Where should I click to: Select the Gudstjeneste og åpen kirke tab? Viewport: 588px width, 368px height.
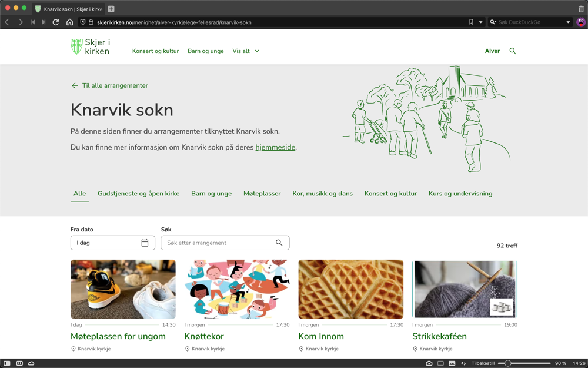(138, 193)
